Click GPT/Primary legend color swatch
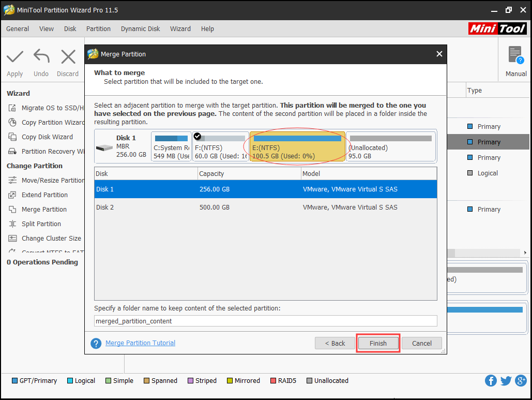532x400 pixels. click(14, 381)
